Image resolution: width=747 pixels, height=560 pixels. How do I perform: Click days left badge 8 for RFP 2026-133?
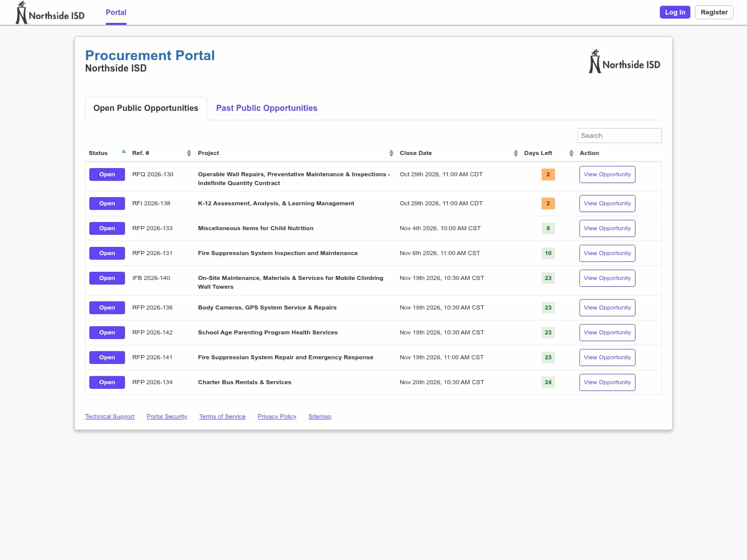click(548, 228)
